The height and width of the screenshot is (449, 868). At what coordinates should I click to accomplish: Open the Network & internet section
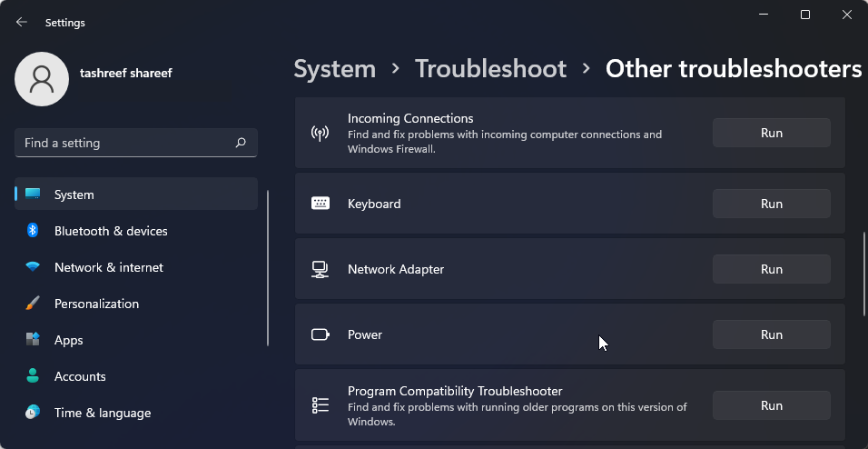coord(108,267)
